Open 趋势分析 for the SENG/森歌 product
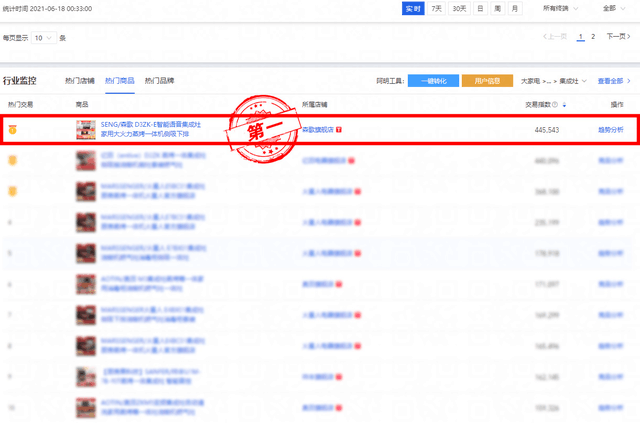 click(x=611, y=130)
